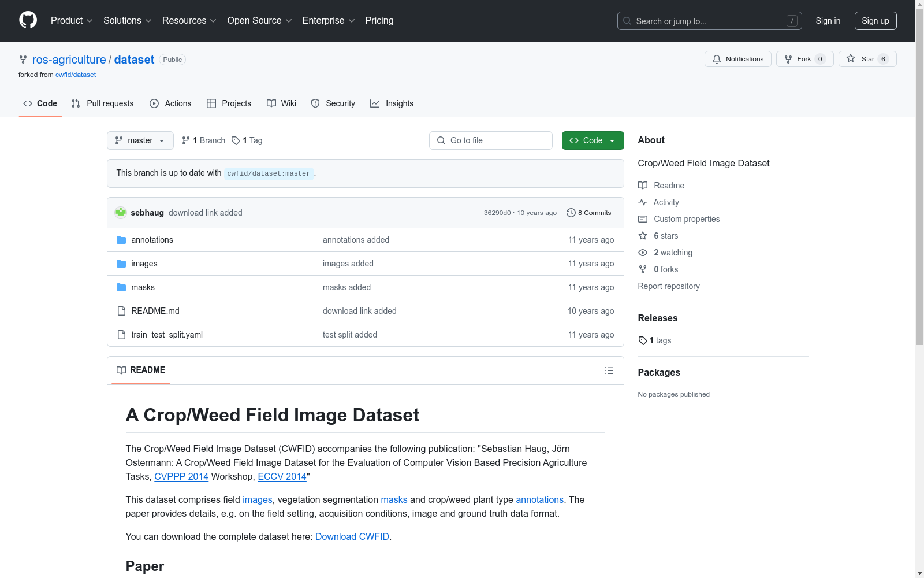Click the Download CWFID link

pyautogui.click(x=352, y=536)
